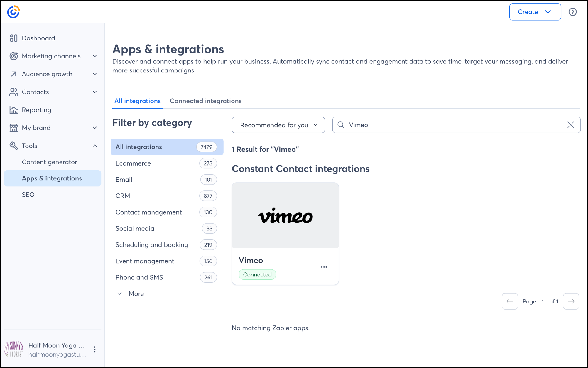Expand the Audience growth chevron
Image resolution: width=588 pixels, height=368 pixels.
click(x=95, y=74)
